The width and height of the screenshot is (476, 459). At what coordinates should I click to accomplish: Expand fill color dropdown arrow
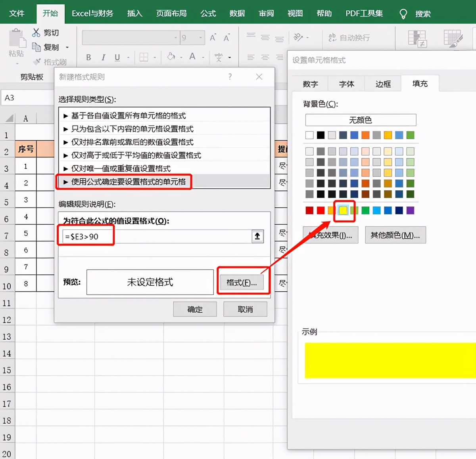click(x=181, y=58)
